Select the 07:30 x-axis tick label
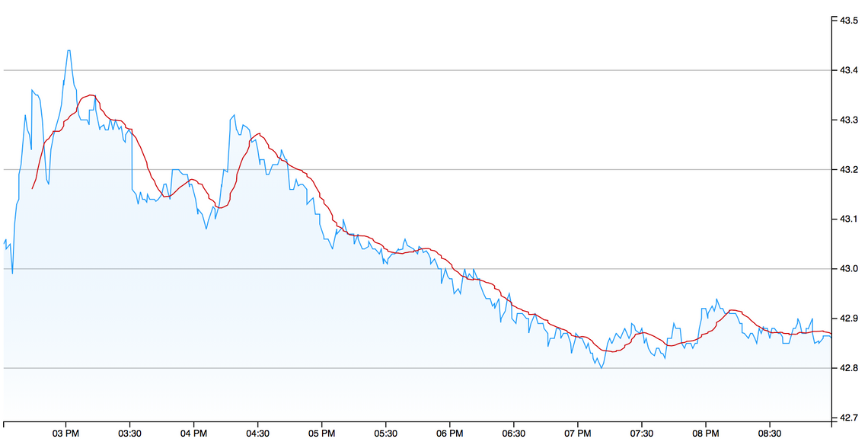The image size is (868, 442). pyautogui.click(x=641, y=434)
